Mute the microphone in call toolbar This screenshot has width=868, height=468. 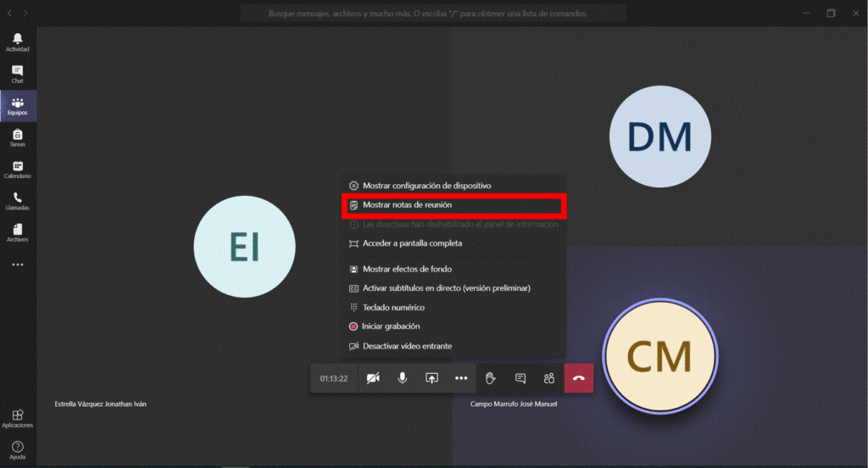click(x=403, y=378)
